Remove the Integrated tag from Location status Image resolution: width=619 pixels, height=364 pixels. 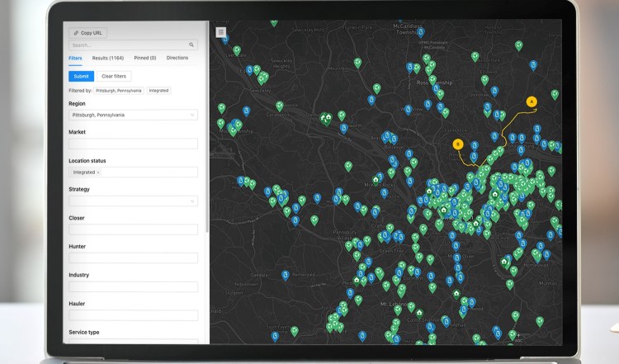[98, 173]
